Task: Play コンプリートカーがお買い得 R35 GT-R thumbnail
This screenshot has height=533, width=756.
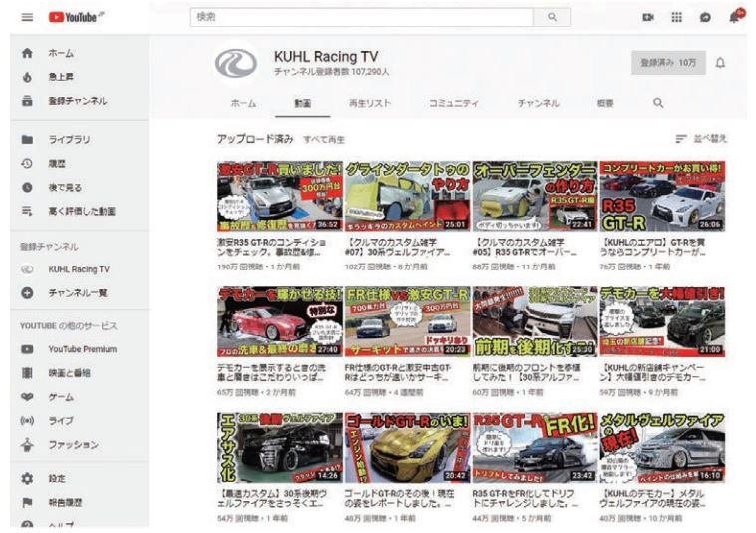Action: [x=662, y=197]
